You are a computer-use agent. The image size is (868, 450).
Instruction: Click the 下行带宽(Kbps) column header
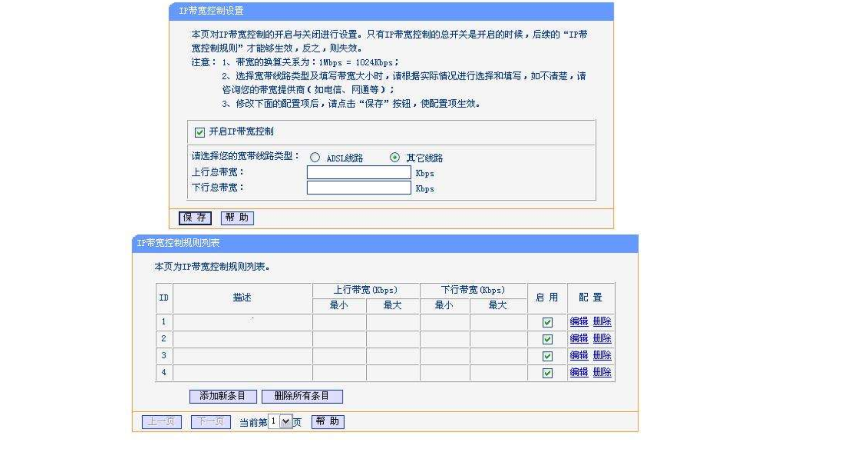(x=473, y=290)
